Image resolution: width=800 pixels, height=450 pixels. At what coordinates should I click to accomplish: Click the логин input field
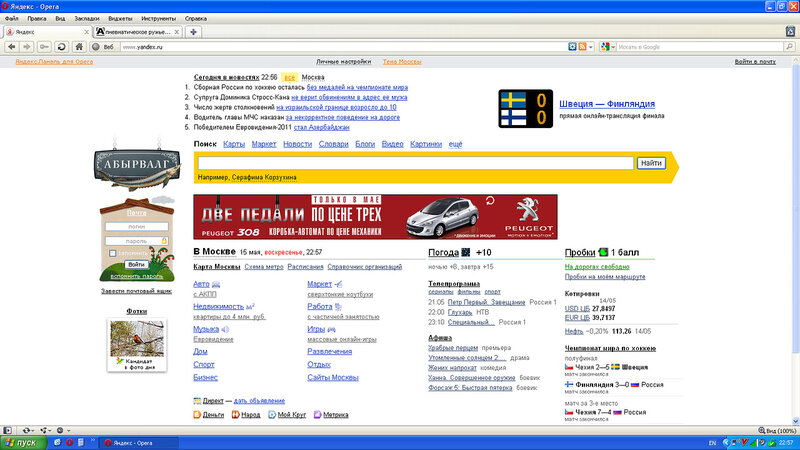point(137,226)
